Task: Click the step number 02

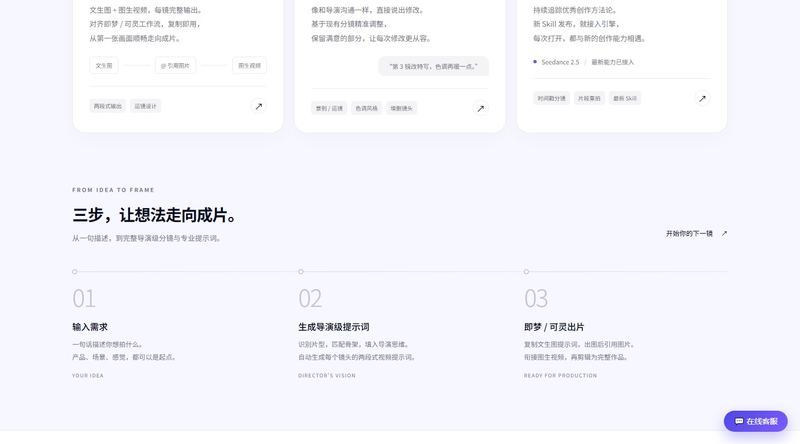Action: tap(310, 299)
